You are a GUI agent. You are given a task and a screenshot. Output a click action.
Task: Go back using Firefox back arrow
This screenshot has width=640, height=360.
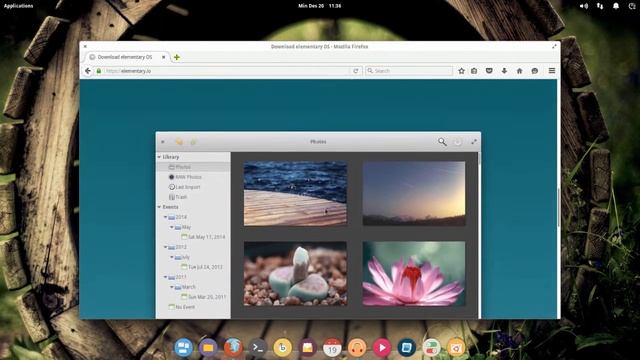[x=88, y=71]
